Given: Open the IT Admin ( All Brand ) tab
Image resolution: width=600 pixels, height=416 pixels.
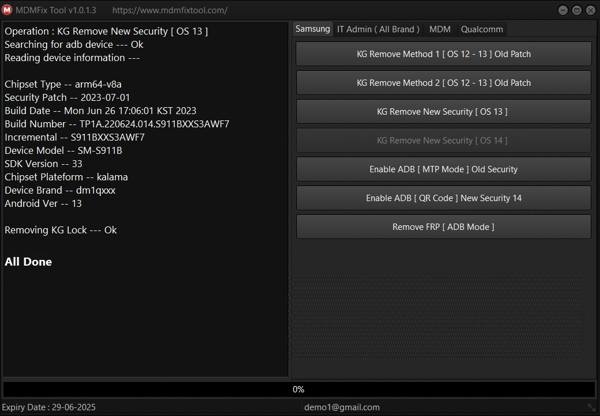Looking at the screenshot, I should pos(378,29).
